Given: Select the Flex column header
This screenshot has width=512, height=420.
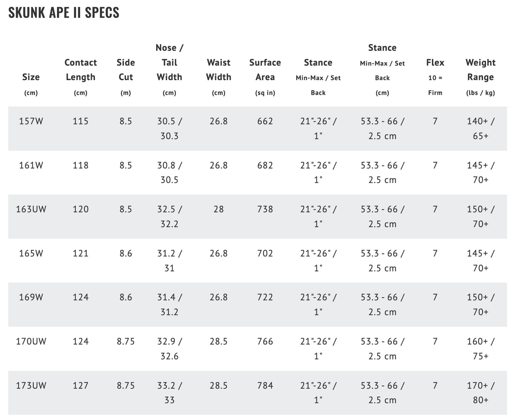Looking at the screenshot, I should [435, 77].
